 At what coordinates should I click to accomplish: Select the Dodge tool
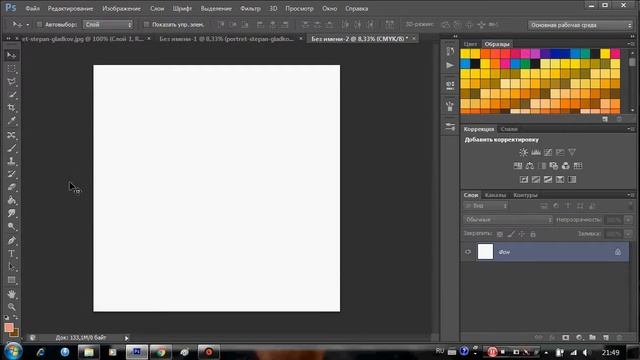pos(11,226)
